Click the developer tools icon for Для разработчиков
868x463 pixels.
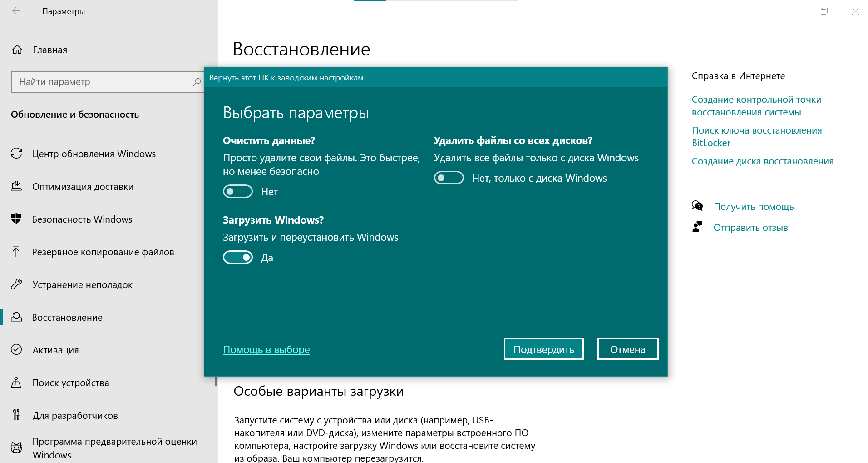click(16, 415)
